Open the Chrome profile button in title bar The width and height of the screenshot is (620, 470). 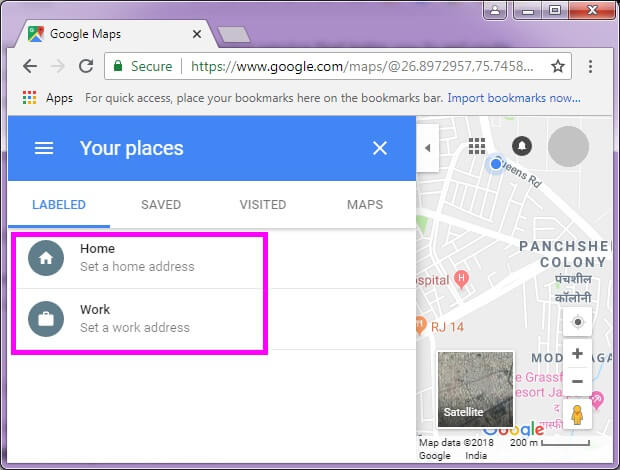[495, 9]
